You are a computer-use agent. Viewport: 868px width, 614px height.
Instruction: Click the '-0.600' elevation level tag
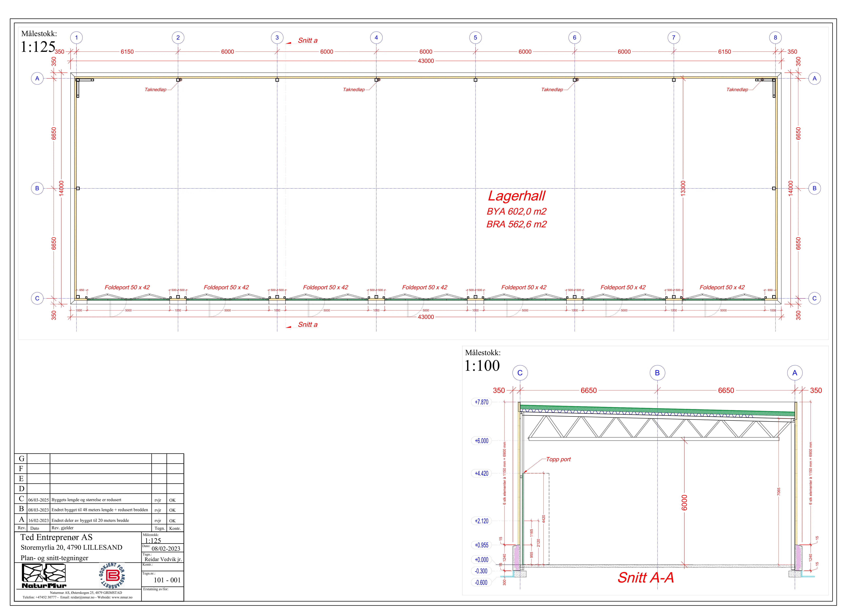481,583
